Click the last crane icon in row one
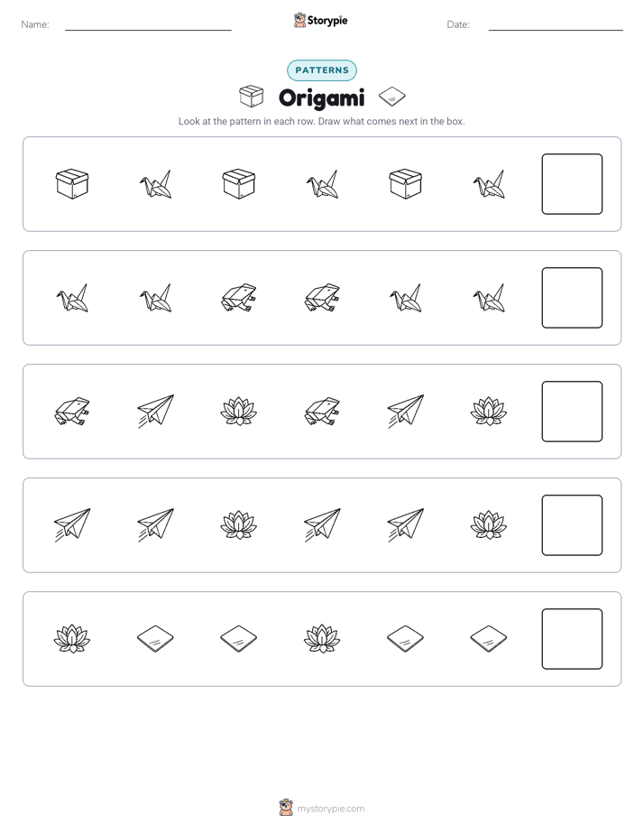Image resolution: width=644 pixels, height=834 pixels. pos(489,184)
